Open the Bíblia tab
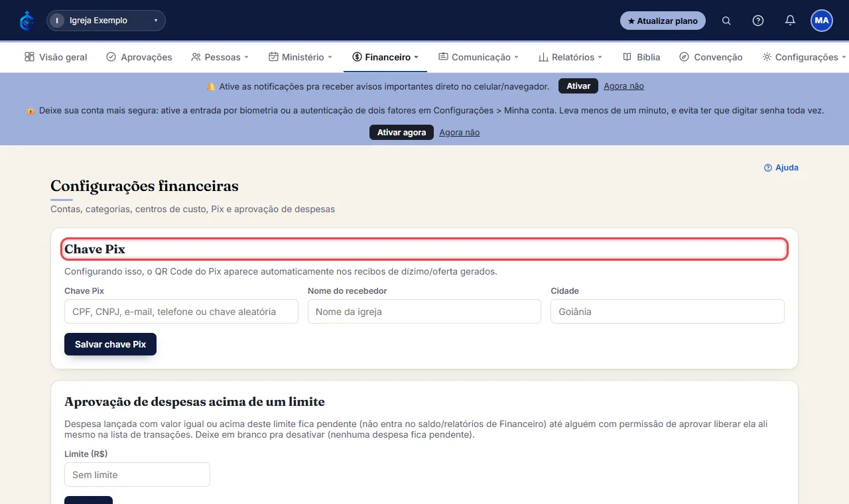The height and width of the screenshot is (504, 849). [641, 57]
